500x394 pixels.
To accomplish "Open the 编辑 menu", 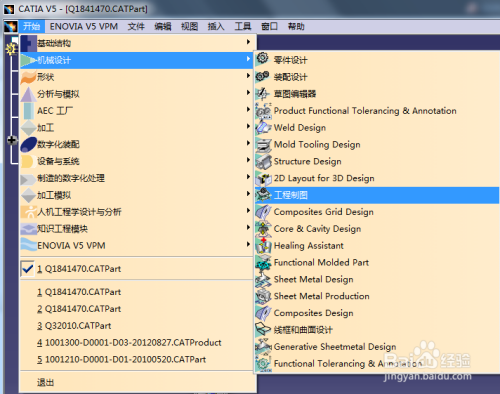I will pyautogui.click(x=163, y=26).
